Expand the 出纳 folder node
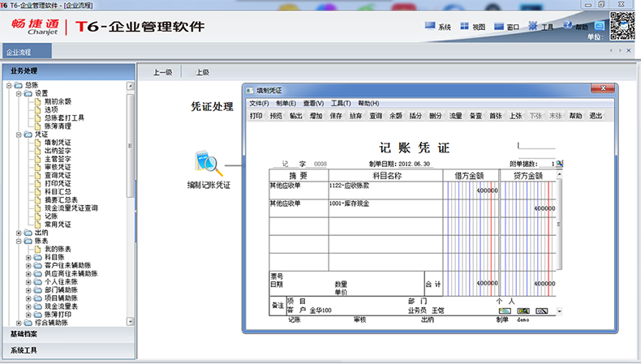Image resolution: width=641 pixels, height=364 pixels. 19,233
